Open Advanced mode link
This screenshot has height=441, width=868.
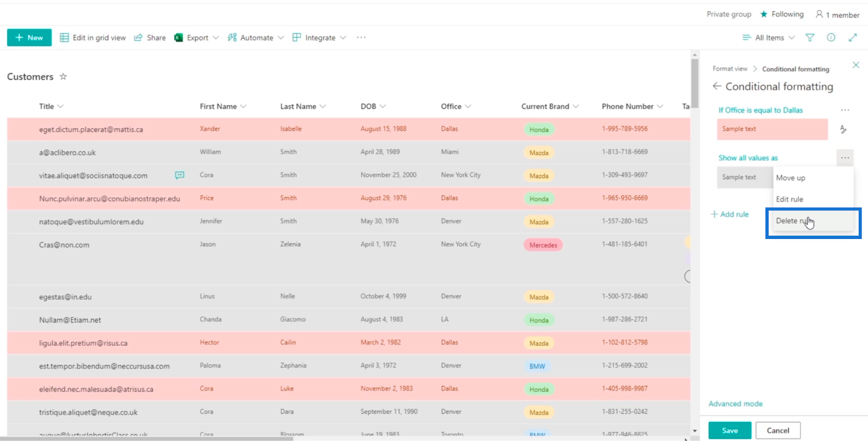tap(735, 404)
